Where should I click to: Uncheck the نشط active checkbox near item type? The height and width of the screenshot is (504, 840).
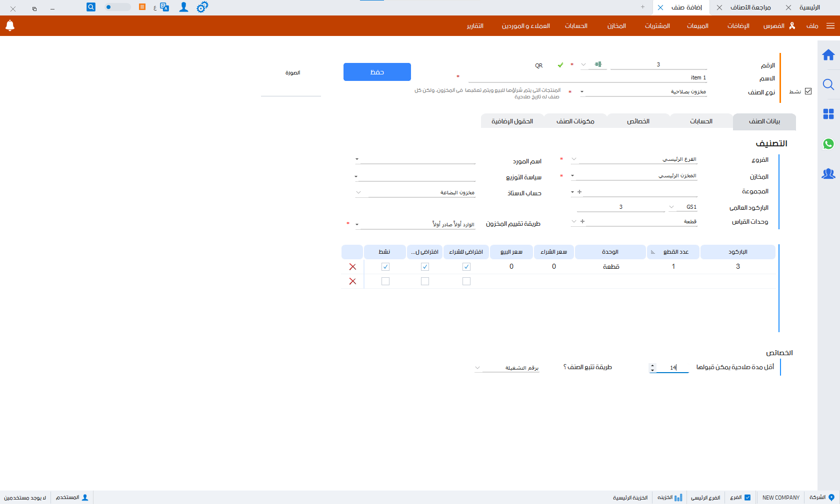tap(808, 91)
